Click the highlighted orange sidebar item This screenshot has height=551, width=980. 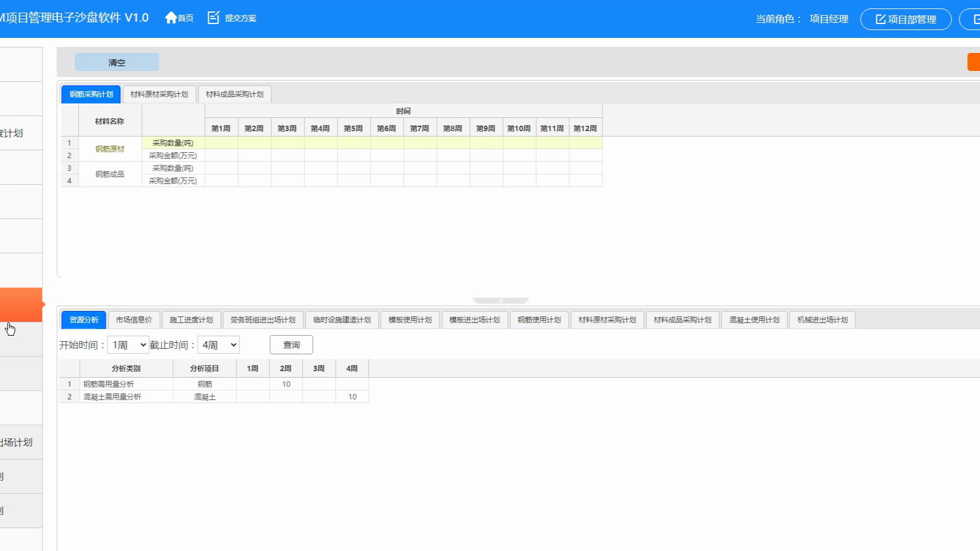click(21, 304)
